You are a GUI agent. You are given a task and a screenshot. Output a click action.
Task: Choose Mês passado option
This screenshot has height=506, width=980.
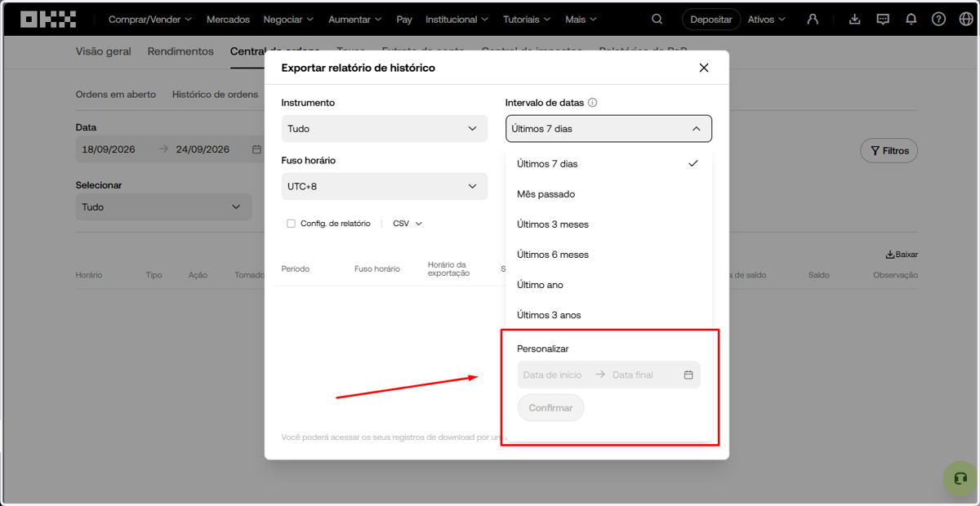click(x=608, y=194)
